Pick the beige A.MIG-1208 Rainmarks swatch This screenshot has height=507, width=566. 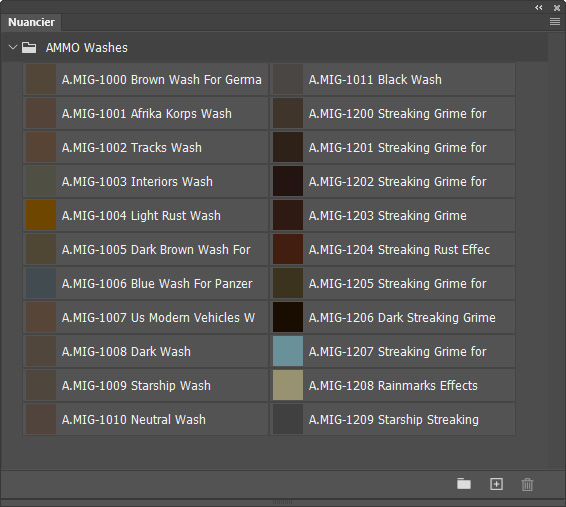288,385
